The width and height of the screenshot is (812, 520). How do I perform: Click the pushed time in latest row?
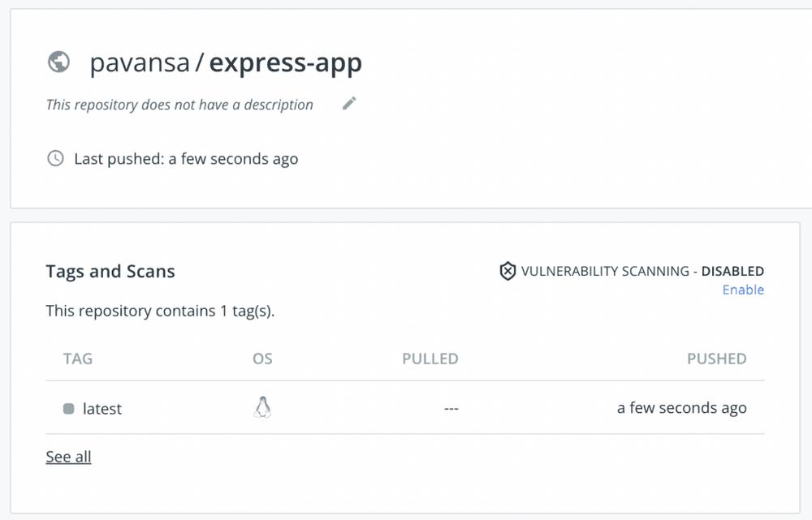click(681, 408)
